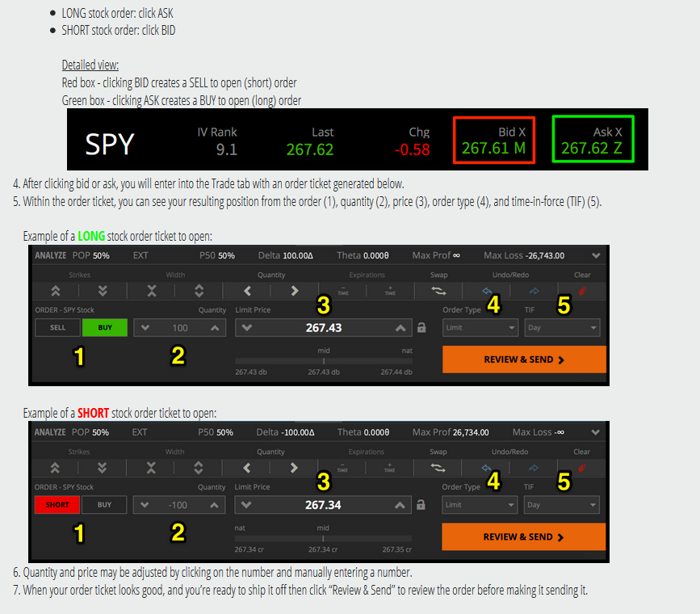Click the Last price 267.62
This screenshot has height=614, width=700.
pos(310,149)
